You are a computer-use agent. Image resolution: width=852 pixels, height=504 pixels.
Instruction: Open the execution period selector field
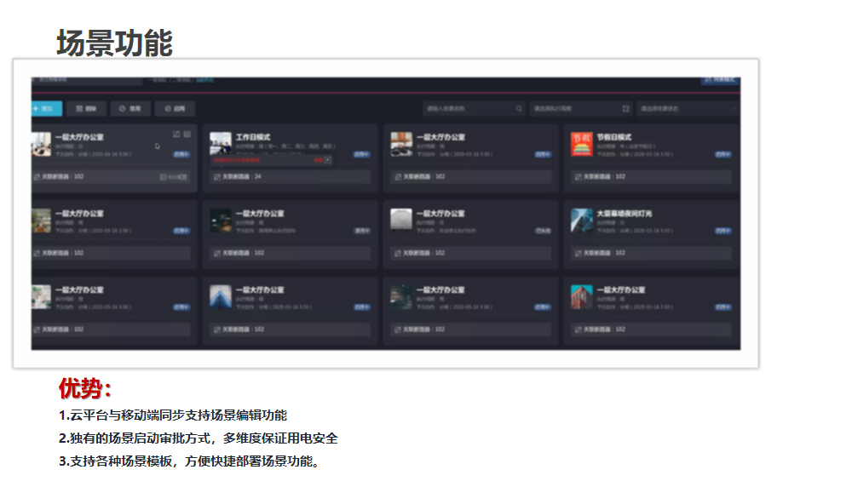click(575, 109)
